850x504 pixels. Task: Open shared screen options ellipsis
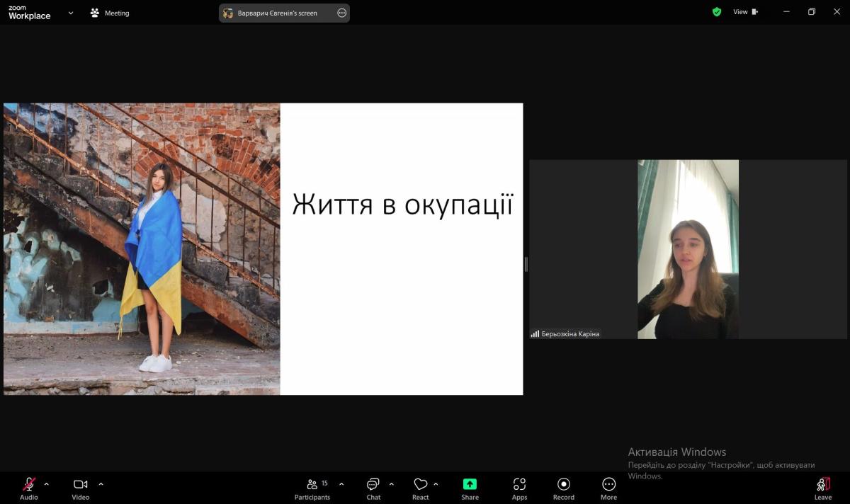coord(342,13)
